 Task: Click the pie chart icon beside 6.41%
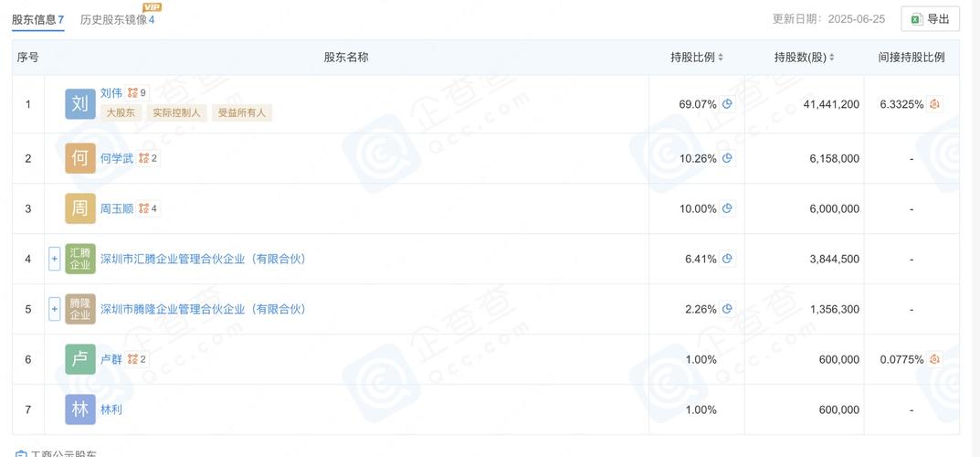tap(728, 259)
